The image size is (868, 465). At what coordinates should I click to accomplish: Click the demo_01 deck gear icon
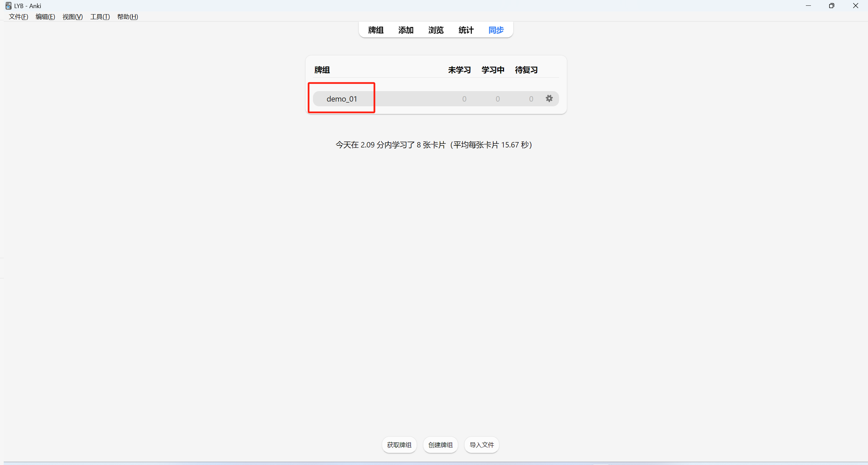(549, 99)
